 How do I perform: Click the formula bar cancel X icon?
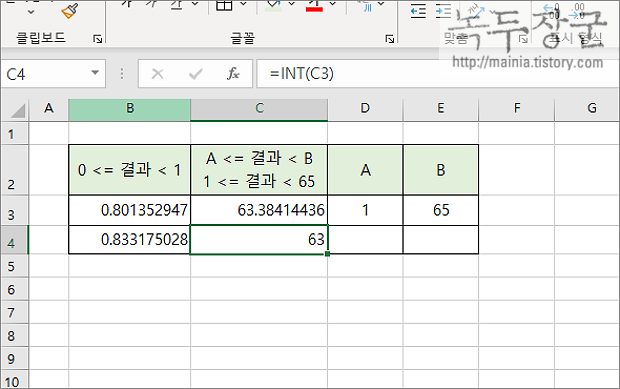157,74
